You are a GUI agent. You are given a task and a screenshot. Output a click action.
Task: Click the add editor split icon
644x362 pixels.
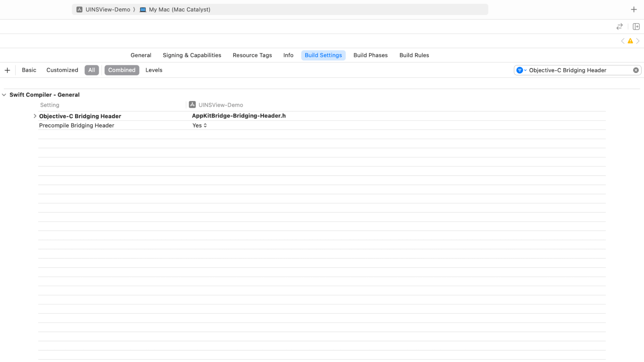click(x=636, y=26)
